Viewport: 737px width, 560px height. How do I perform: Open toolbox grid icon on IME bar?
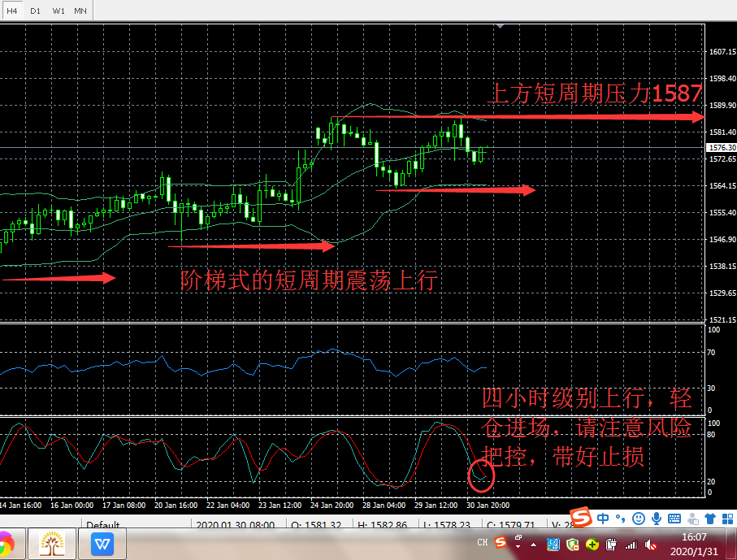point(727,519)
